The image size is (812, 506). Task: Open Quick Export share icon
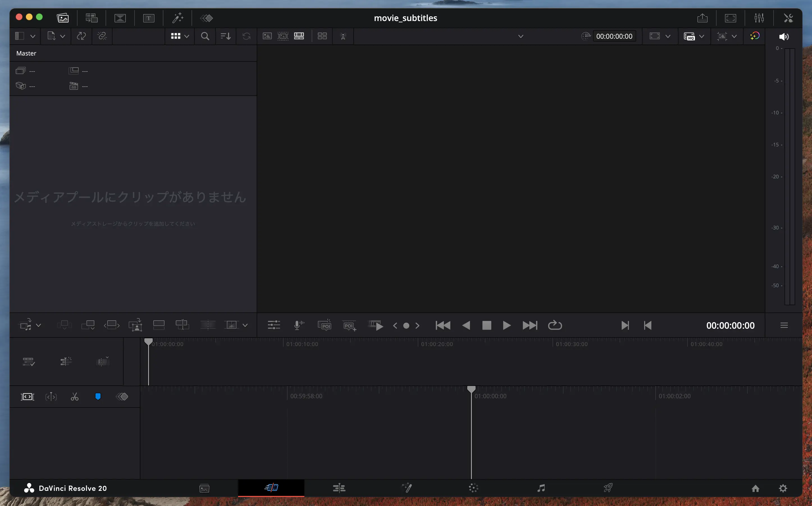[702, 18]
